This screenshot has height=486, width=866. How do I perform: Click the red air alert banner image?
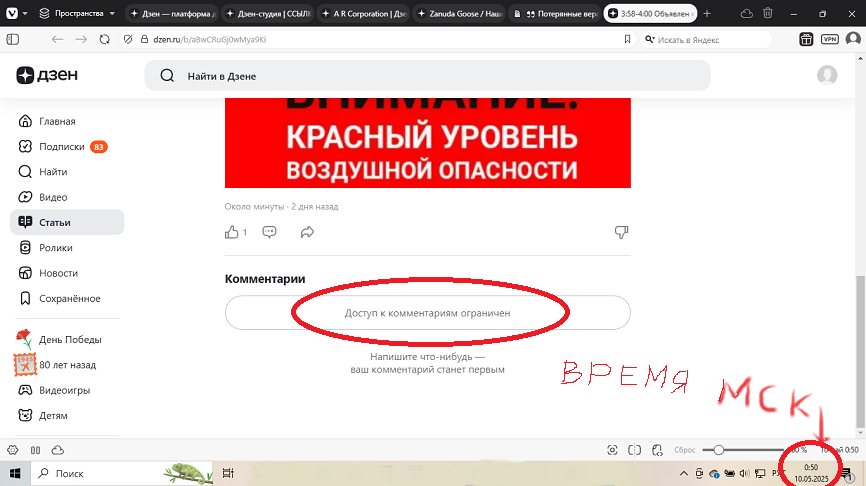(427, 143)
